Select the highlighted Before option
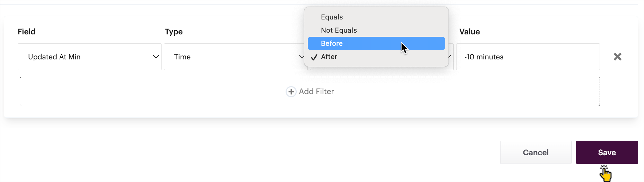The height and width of the screenshot is (182, 644). (x=332, y=43)
